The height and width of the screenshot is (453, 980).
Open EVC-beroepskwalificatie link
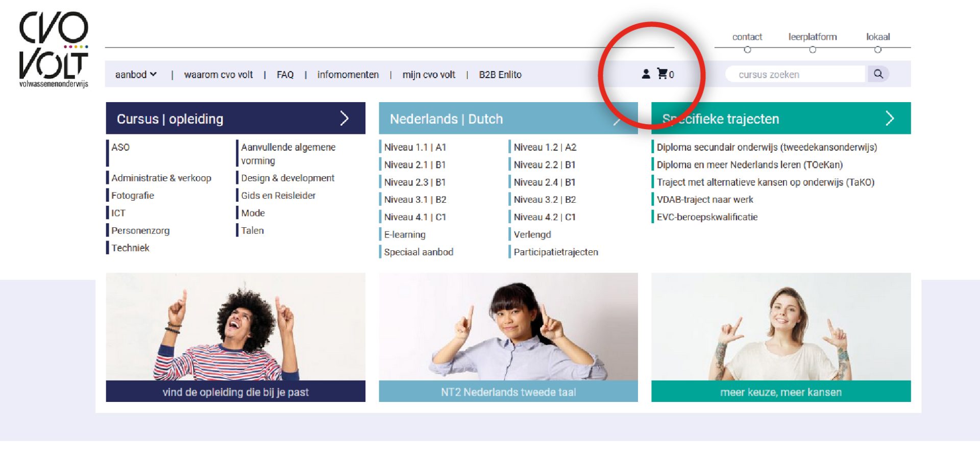pyautogui.click(x=707, y=217)
